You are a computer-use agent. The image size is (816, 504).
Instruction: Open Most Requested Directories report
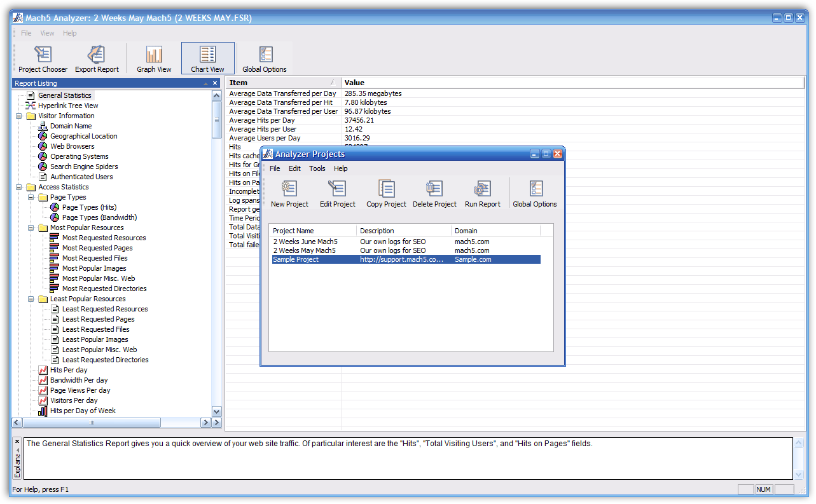(104, 289)
